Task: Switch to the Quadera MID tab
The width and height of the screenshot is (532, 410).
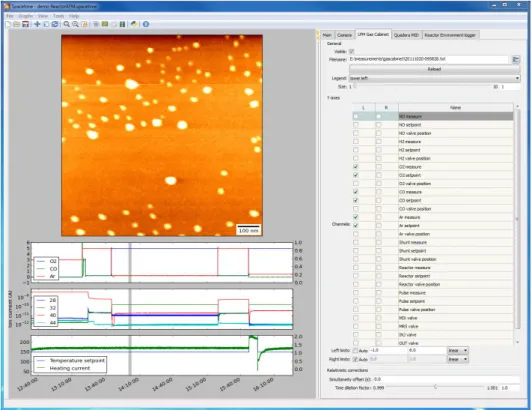Action: 406,35
